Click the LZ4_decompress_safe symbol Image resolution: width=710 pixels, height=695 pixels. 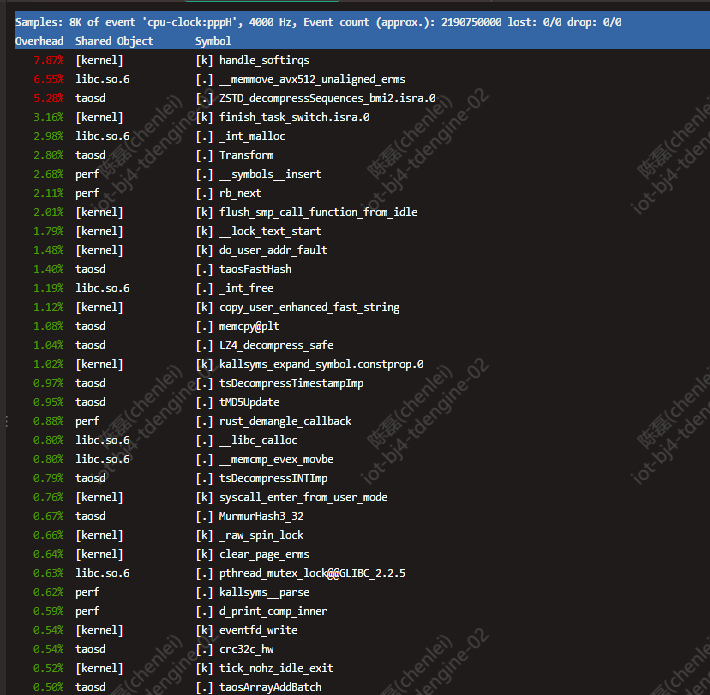[x=276, y=345]
